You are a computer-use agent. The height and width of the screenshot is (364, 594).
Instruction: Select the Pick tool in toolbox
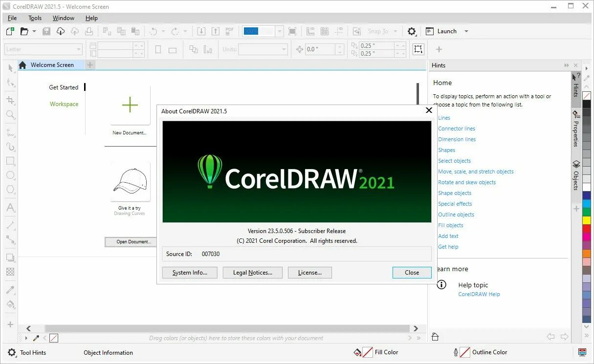point(10,68)
